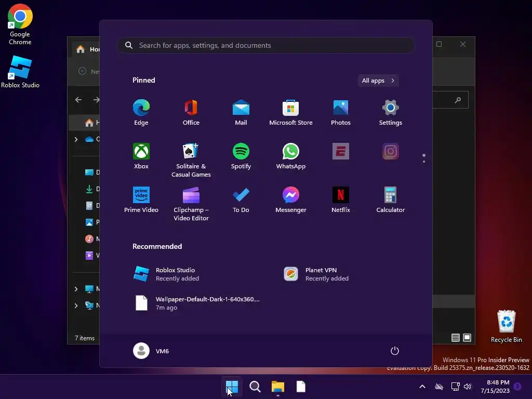The width and height of the screenshot is (532, 399).
Task: Click Back arrow in File Explorer
Action: coord(78,100)
